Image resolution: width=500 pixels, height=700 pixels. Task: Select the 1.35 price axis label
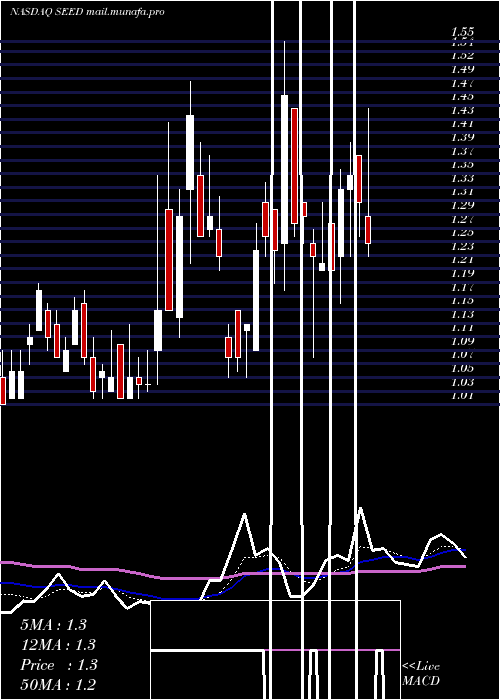coord(462,165)
